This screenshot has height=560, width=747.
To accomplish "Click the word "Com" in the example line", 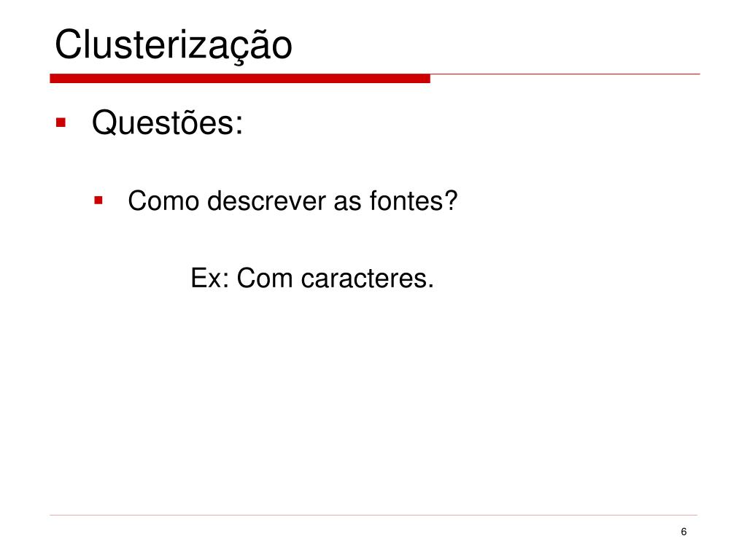I will pos(264,278).
